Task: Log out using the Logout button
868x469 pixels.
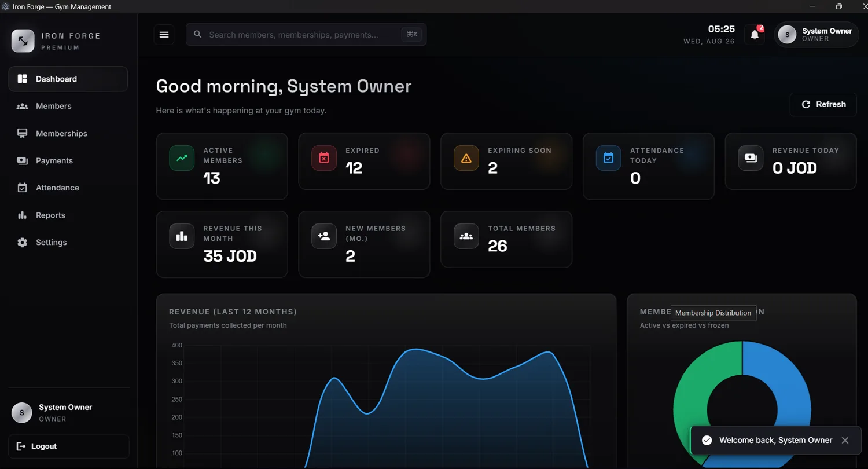Action: coord(68,446)
